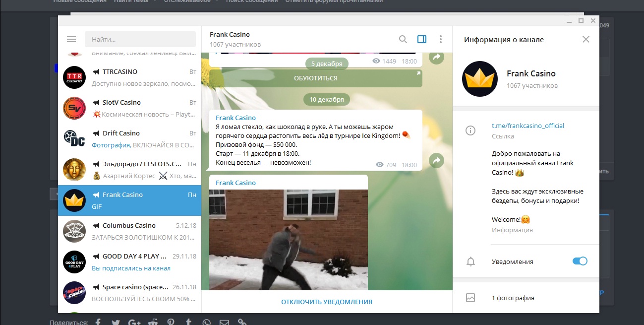This screenshot has height=325, width=644.
Task: Click the bell icon next to Уведомления
Action: 470,261
